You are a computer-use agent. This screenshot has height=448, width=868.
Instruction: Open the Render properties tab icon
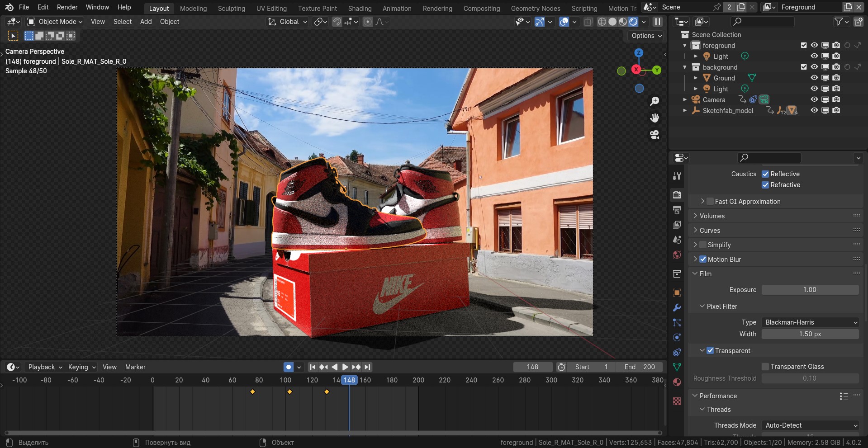(x=677, y=195)
